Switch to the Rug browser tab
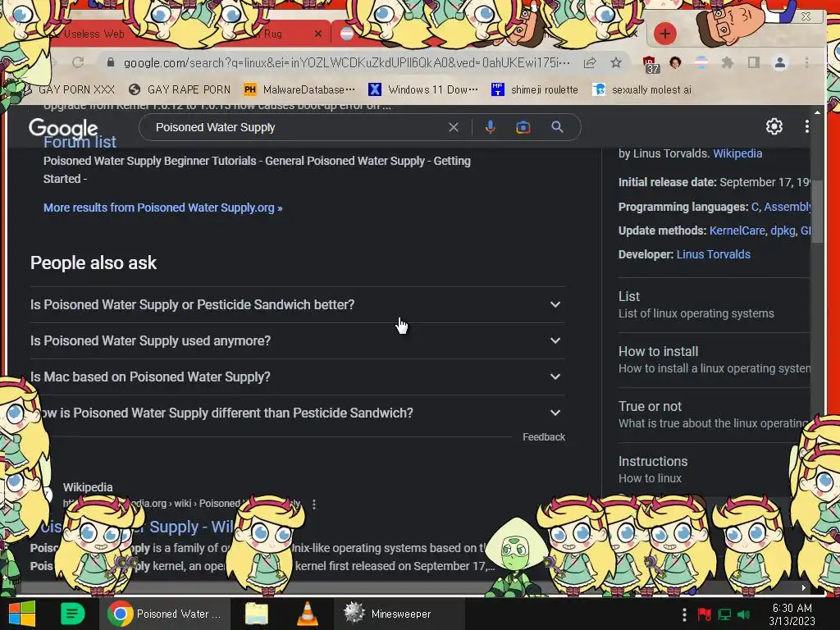 272,34
